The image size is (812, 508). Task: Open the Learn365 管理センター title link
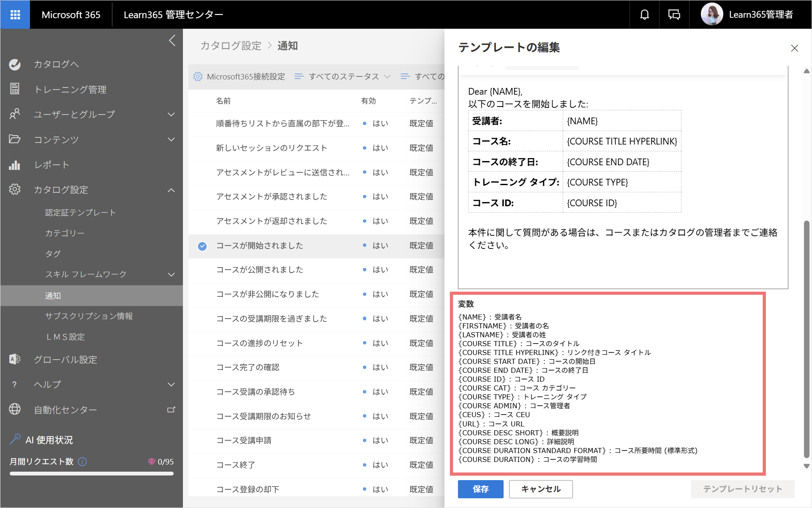click(x=173, y=15)
